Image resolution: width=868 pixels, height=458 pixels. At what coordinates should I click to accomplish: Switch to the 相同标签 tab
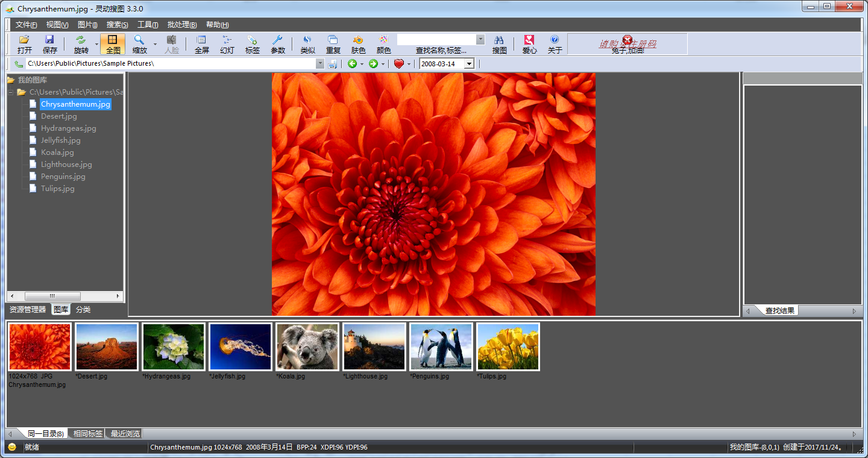coord(88,433)
